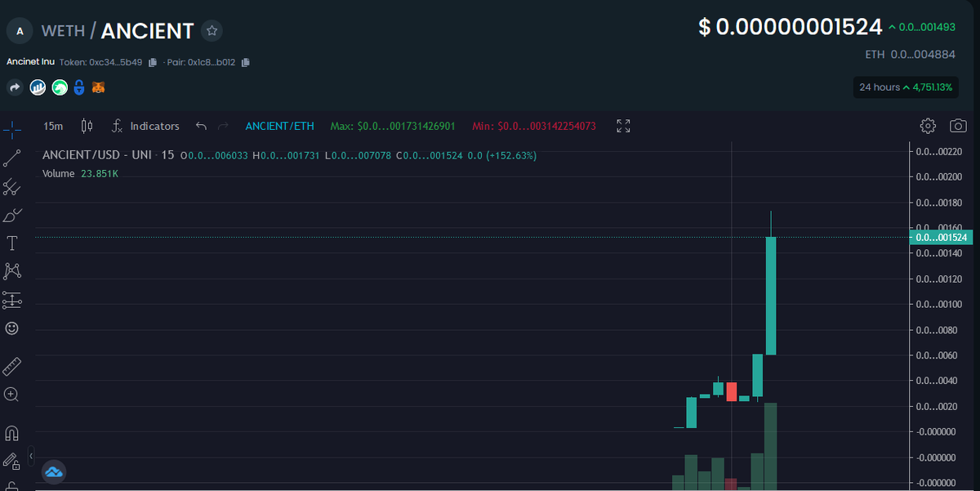Viewport: 980px width, 491px height.
Task: Open the Indicators menu
Action: click(145, 126)
